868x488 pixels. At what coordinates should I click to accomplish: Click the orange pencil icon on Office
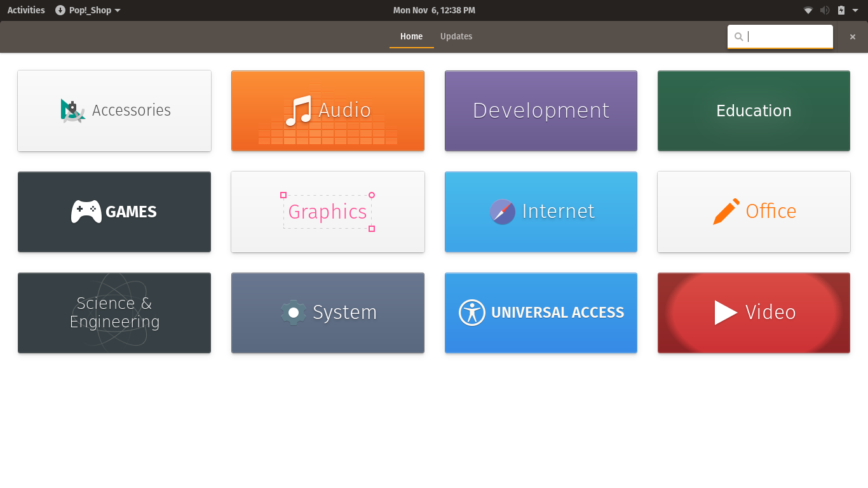pos(726,212)
